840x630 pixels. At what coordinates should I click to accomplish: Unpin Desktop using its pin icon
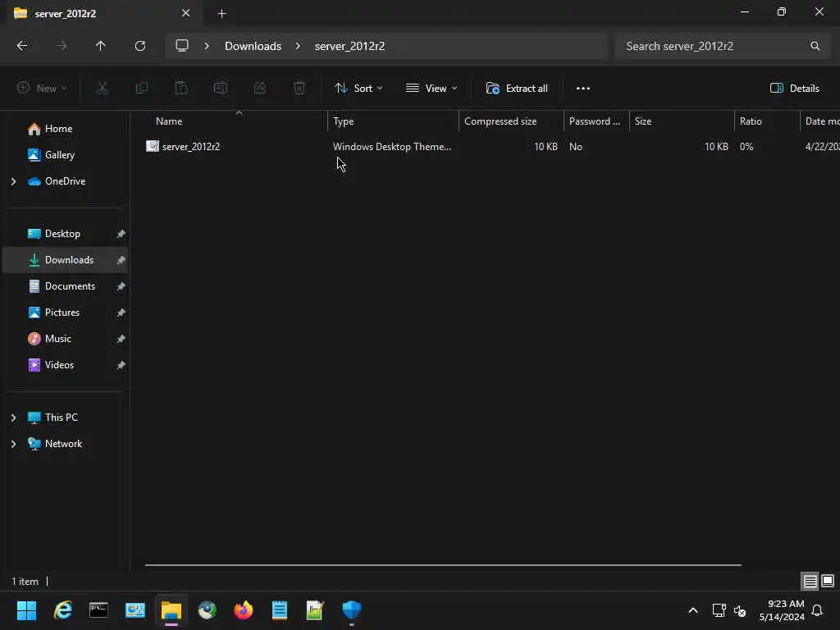tap(121, 234)
